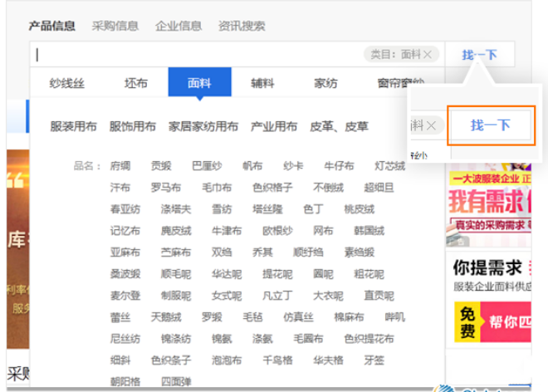Image resolution: width=548 pixels, height=392 pixels.
Task: Choose 雪纺 fabric name
Action: click(222, 209)
